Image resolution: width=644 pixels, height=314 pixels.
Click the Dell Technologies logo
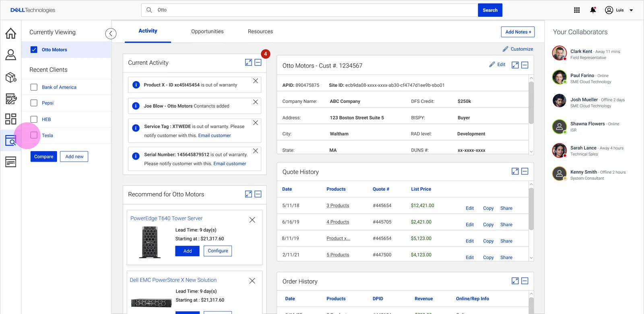point(33,10)
